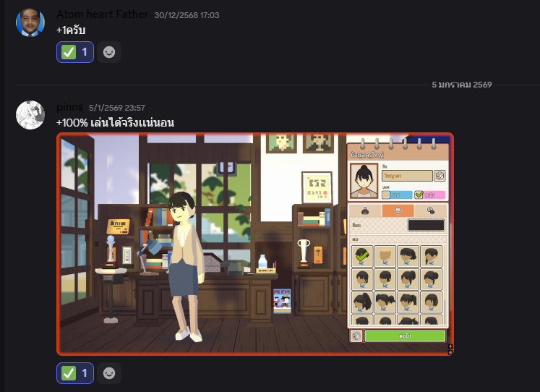The height and width of the screenshot is (392, 540).
Task: Add a reaction to pinns' screenshot message
Action: click(109, 373)
